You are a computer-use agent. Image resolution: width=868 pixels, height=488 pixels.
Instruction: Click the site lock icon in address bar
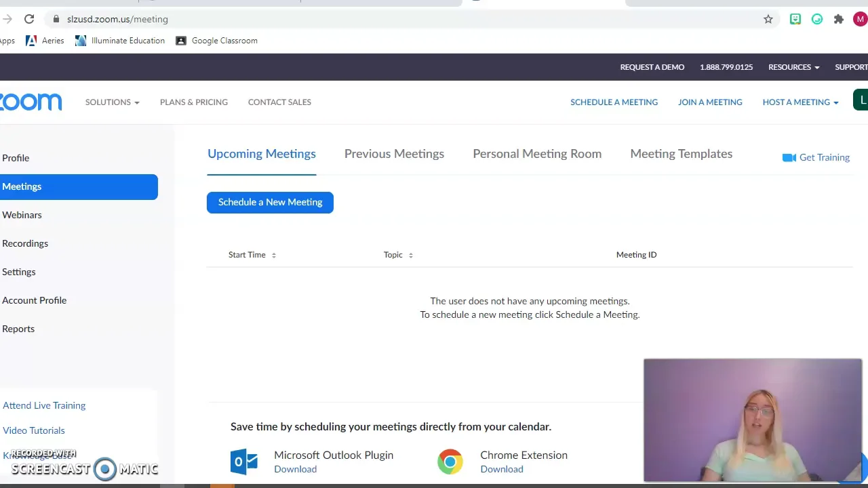[56, 19]
